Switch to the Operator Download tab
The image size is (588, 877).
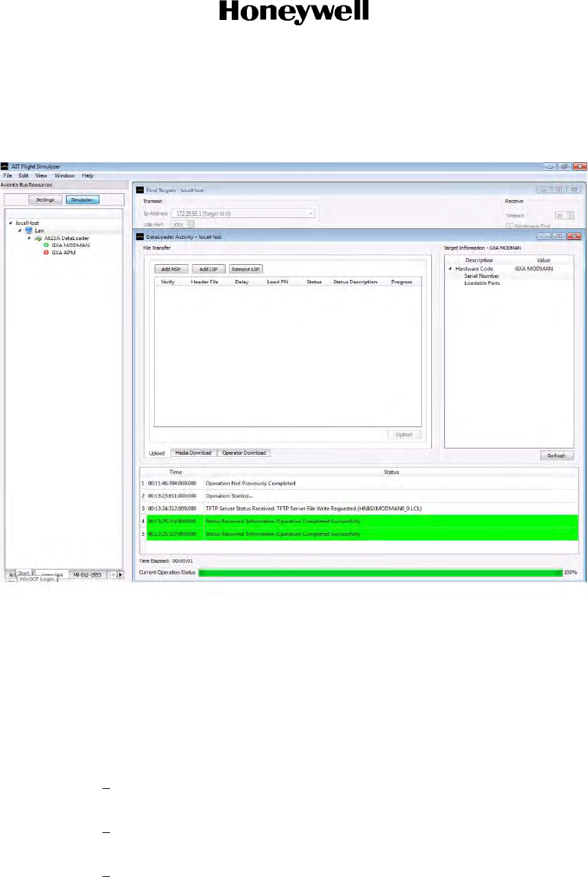pyautogui.click(x=244, y=453)
